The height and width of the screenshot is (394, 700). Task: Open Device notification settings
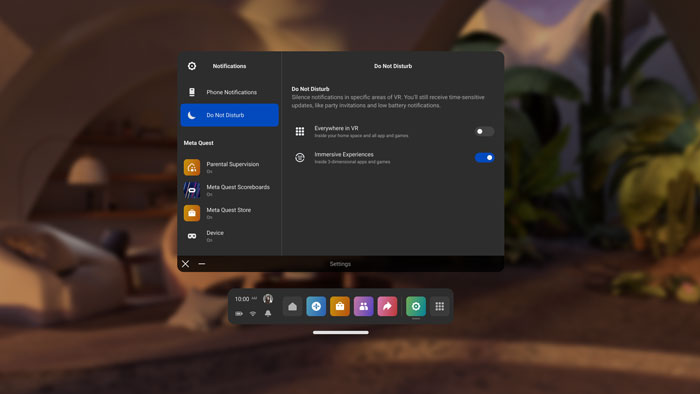click(x=229, y=236)
